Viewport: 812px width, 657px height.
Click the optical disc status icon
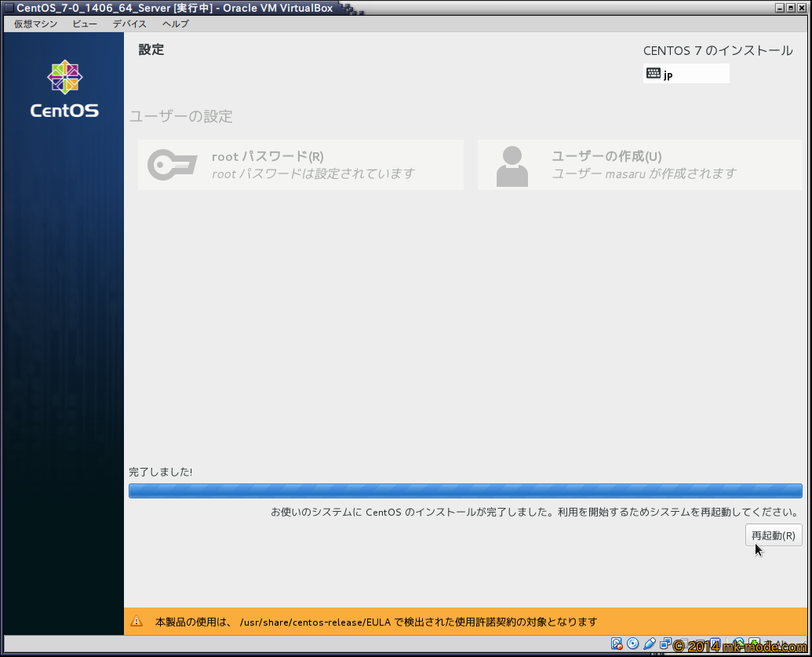pyautogui.click(x=633, y=644)
